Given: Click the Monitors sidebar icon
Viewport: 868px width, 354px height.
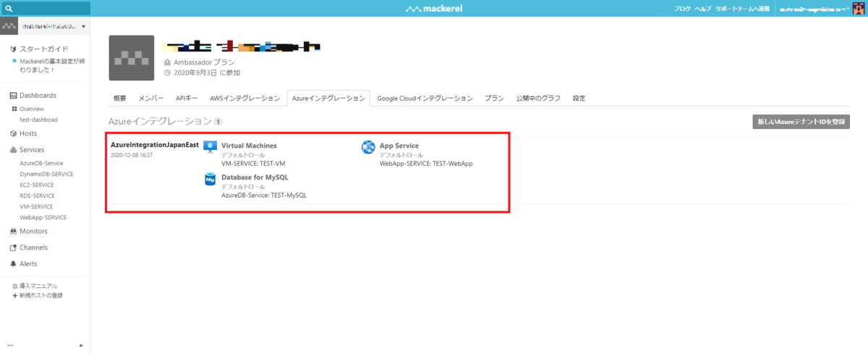Looking at the screenshot, I should (13, 232).
